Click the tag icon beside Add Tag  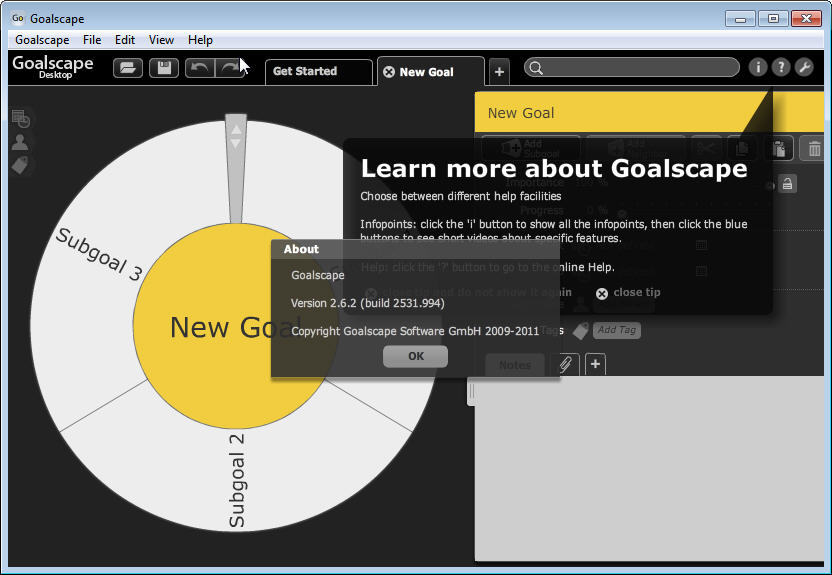tap(580, 330)
